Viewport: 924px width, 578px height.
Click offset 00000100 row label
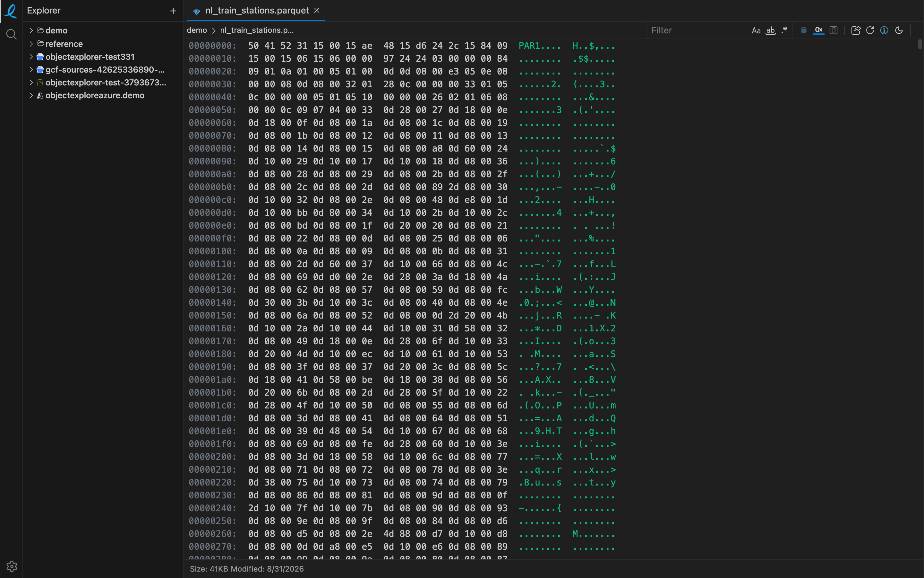(x=213, y=251)
